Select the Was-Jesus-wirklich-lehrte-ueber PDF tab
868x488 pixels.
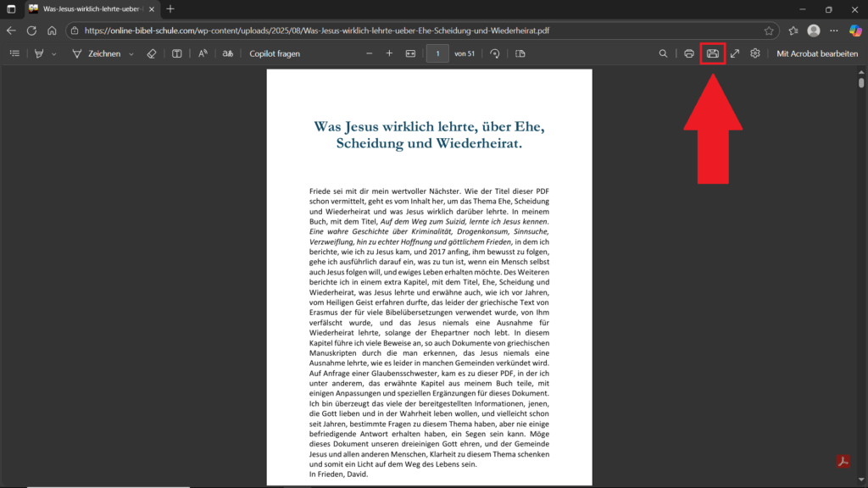92,9
